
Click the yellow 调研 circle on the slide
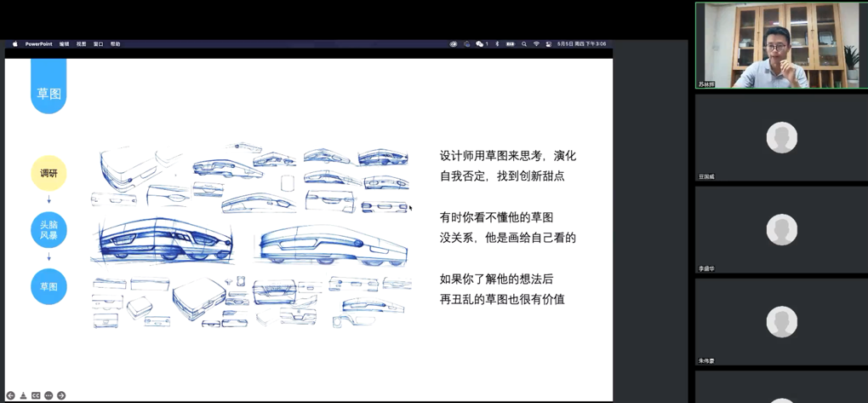click(x=49, y=174)
